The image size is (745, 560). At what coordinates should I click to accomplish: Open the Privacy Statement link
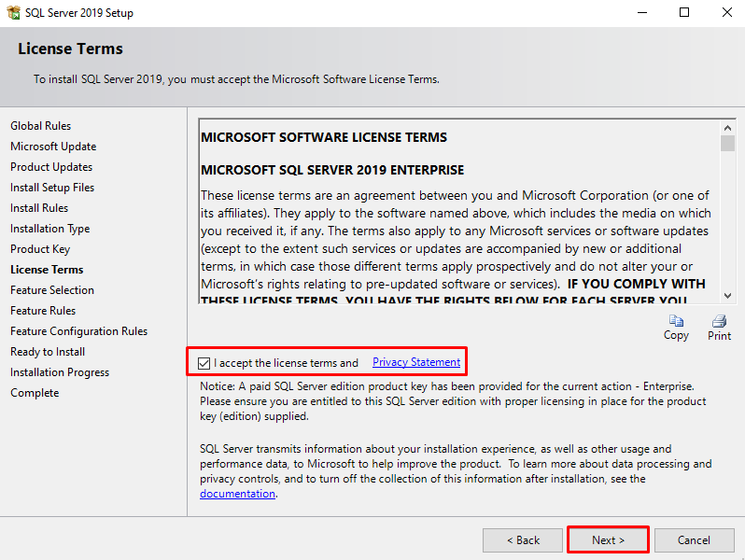tap(416, 362)
